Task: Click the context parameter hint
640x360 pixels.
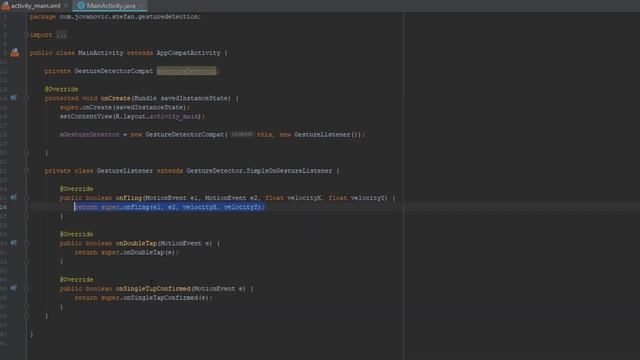Action: (x=242, y=134)
